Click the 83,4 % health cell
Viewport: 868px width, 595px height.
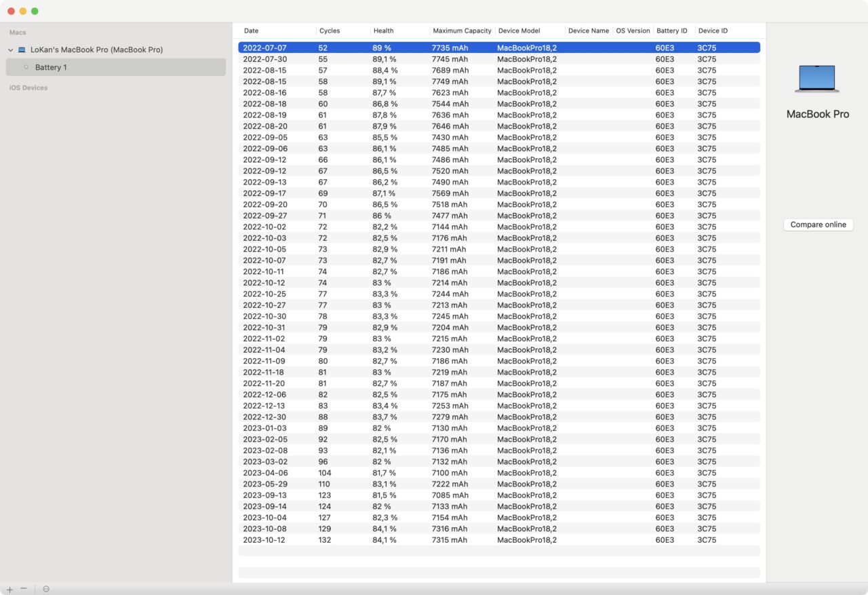385,406
